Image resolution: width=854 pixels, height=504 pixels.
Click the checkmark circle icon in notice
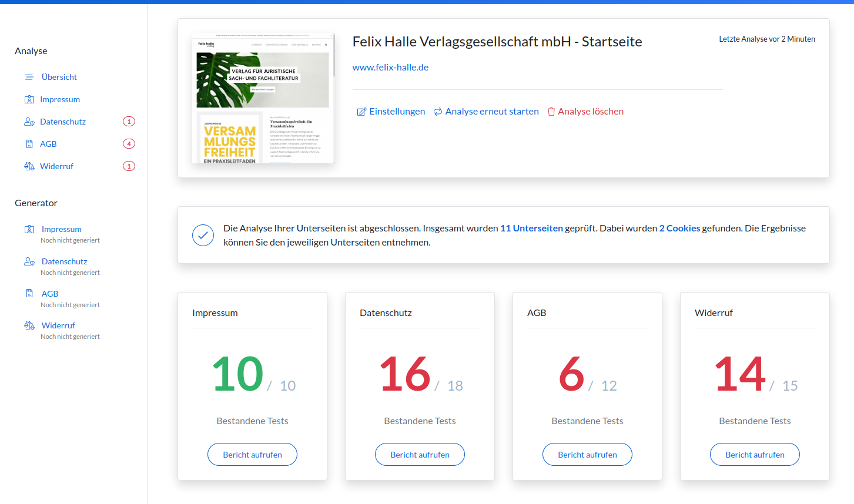(x=203, y=236)
